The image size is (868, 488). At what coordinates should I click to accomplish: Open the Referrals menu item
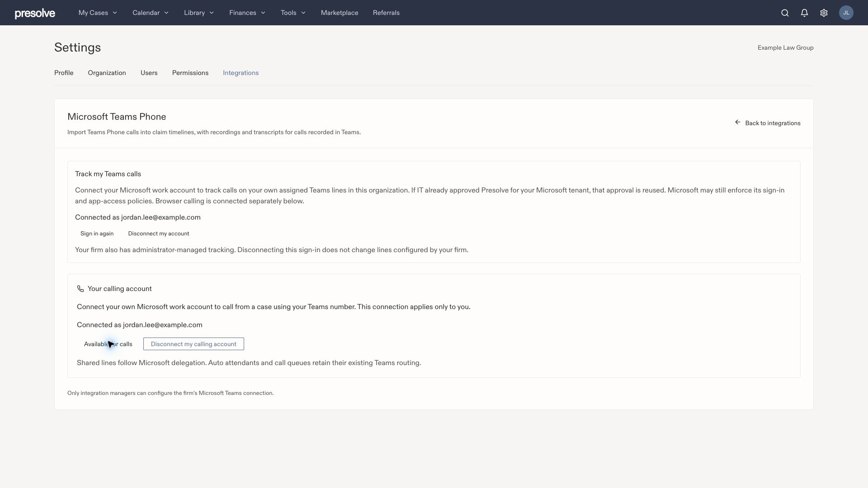386,13
